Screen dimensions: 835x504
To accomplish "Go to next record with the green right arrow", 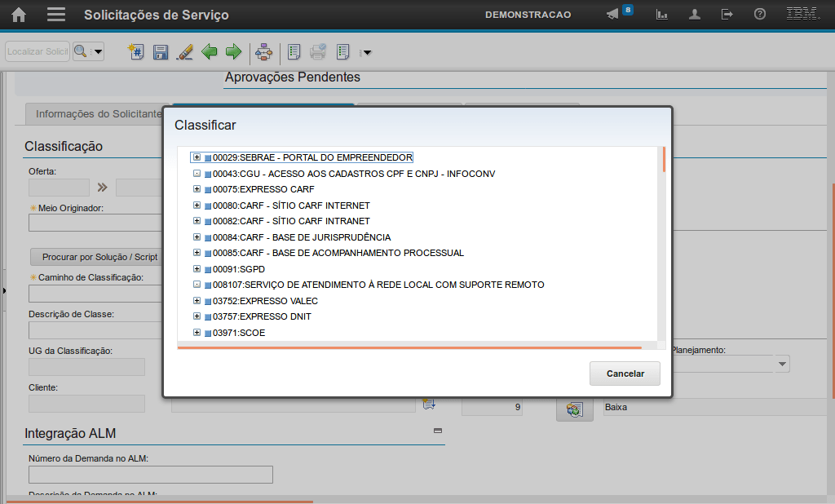I will point(233,51).
